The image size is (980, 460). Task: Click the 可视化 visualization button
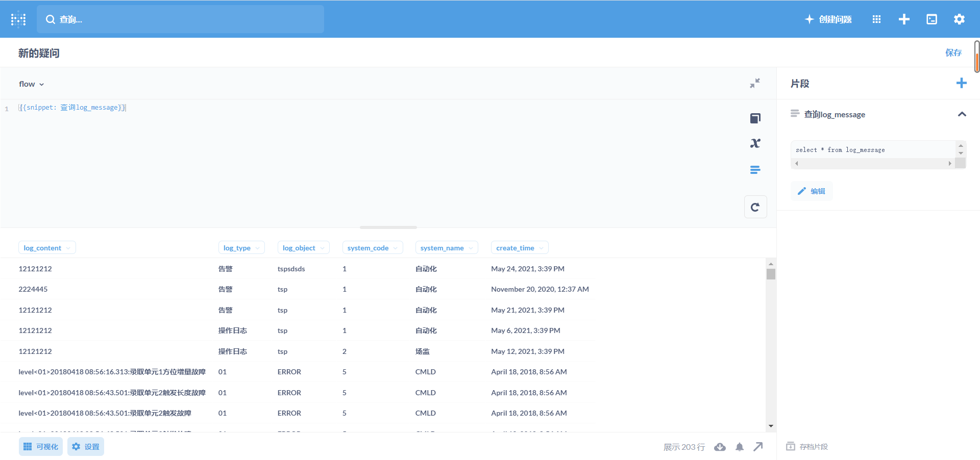coord(41,447)
